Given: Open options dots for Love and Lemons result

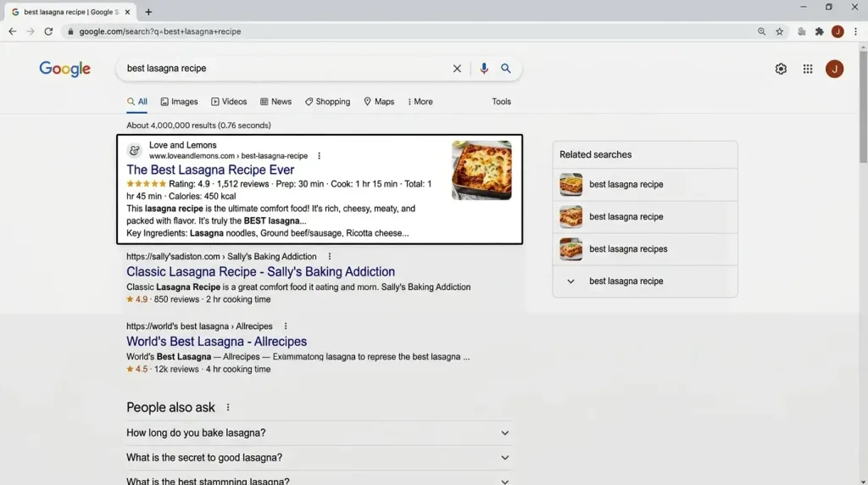Looking at the screenshot, I should coord(319,156).
